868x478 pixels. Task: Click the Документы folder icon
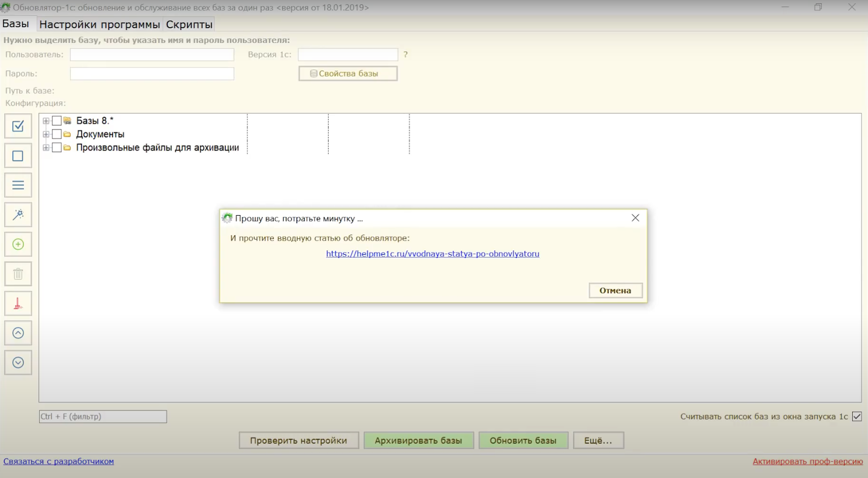tap(67, 134)
